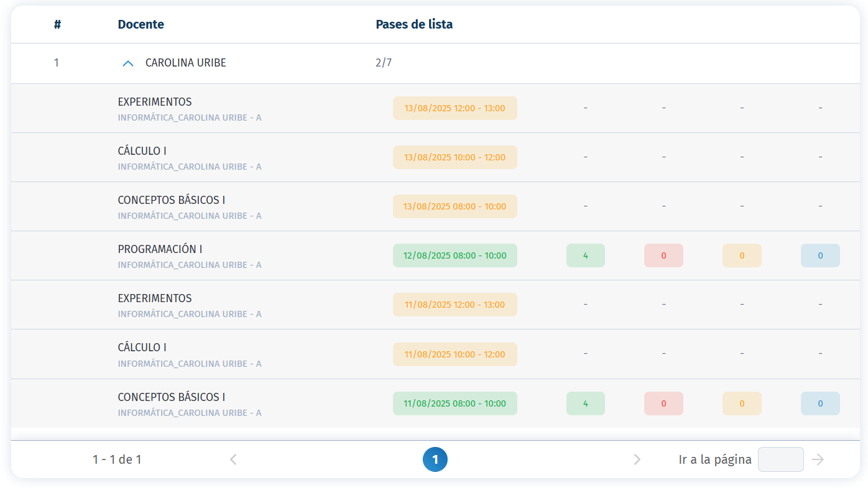Click the 'Pases de lista' column header
This screenshot has width=868, height=488.
tap(414, 25)
